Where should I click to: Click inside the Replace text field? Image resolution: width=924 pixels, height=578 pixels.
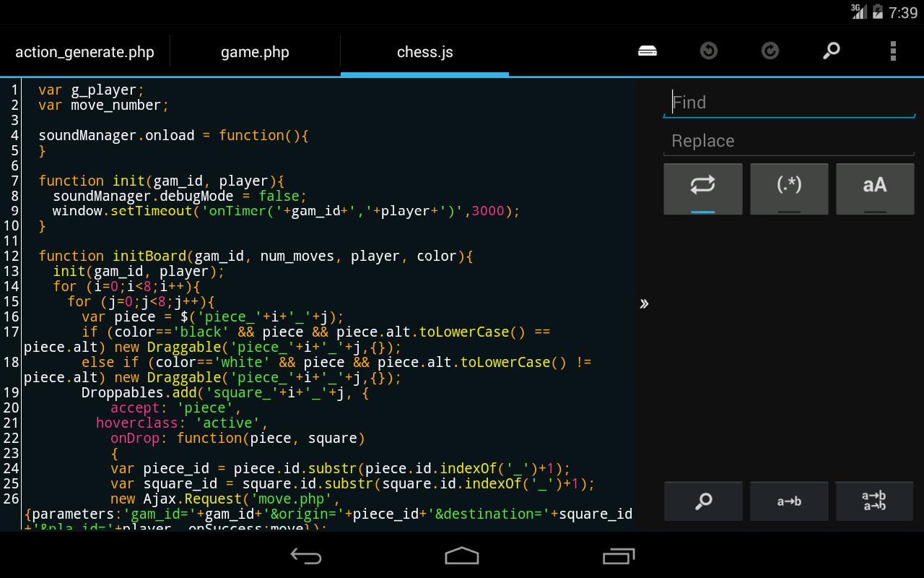point(789,140)
